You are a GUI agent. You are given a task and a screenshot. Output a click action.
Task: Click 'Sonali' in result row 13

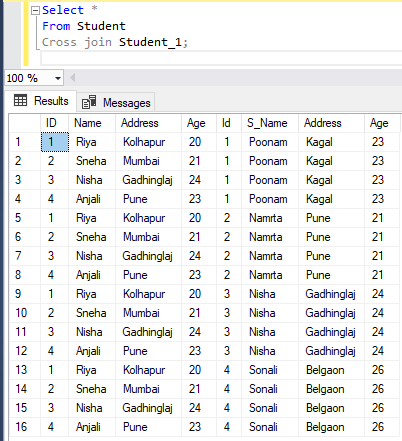pos(263,370)
